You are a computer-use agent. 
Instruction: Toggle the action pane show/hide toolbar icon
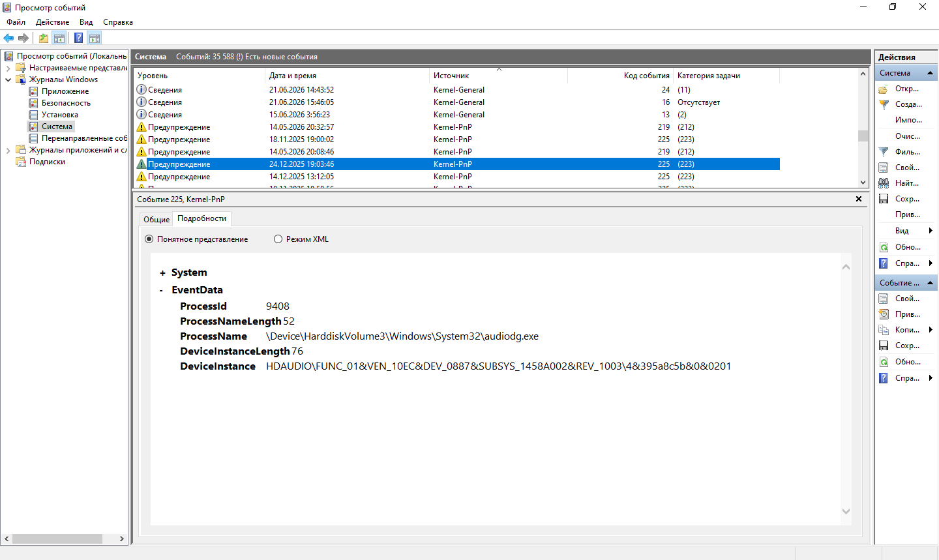coord(95,38)
